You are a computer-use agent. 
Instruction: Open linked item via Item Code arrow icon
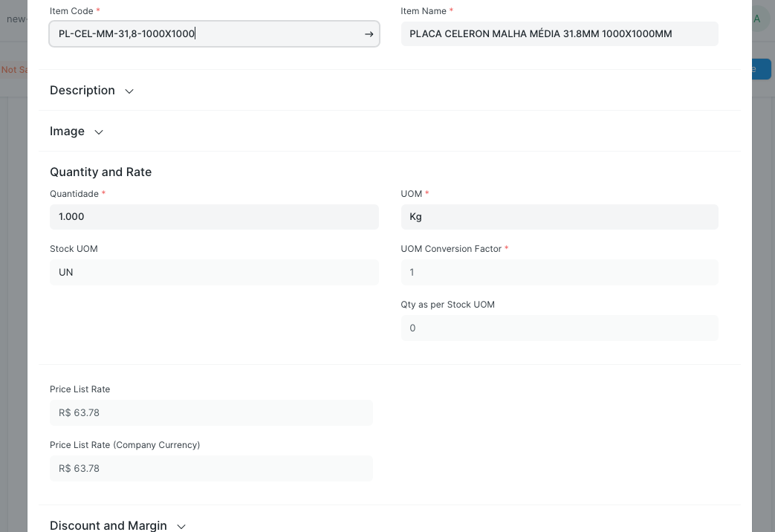(x=369, y=34)
